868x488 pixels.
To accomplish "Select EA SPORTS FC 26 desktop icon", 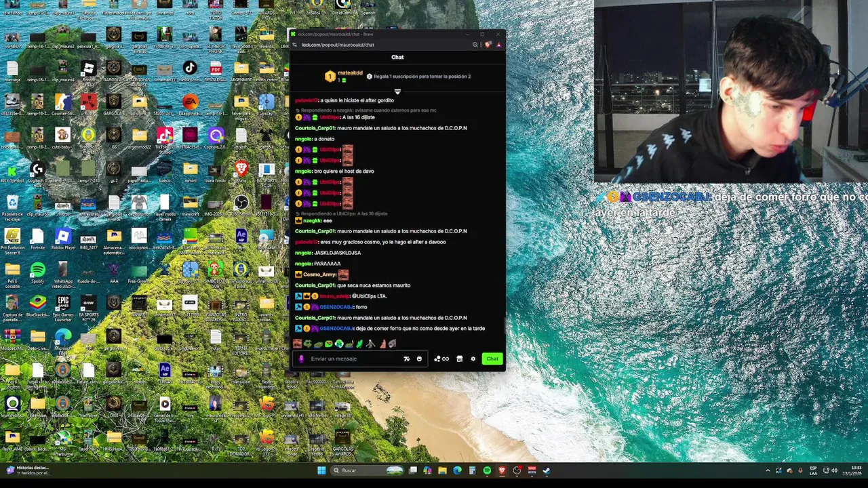I will [88, 307].
